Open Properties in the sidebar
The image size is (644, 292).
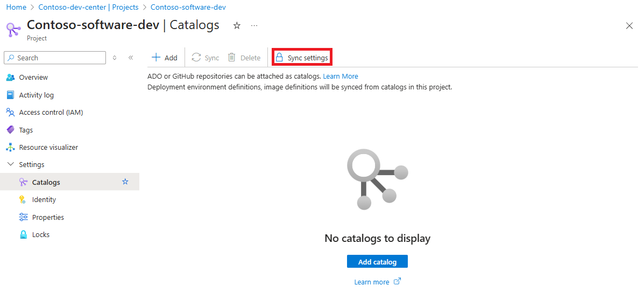click(x=70, y=217)
